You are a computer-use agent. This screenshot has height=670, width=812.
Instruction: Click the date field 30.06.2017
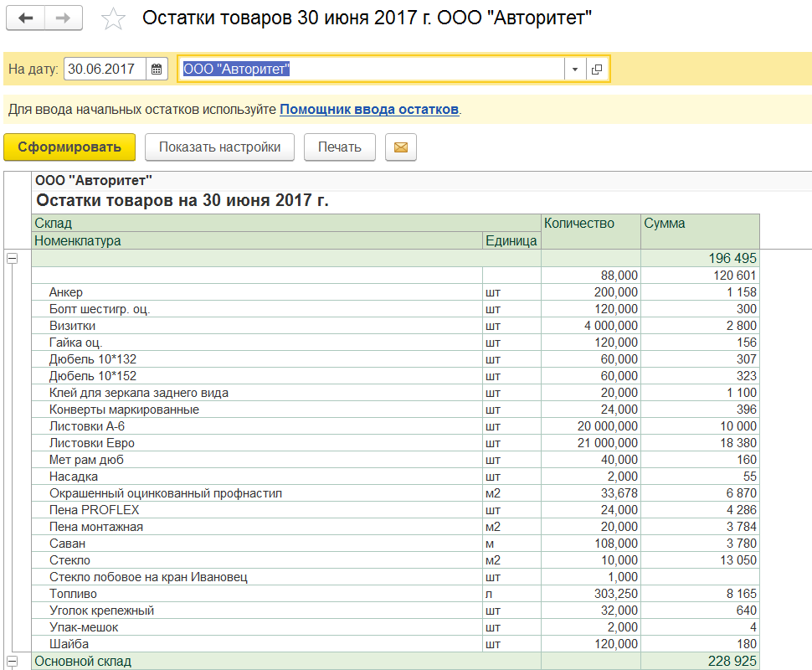coord(105,69)
